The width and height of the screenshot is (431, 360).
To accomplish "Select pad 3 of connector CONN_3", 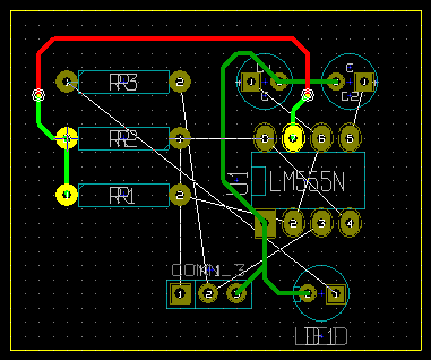I will [x=237, y=294].
